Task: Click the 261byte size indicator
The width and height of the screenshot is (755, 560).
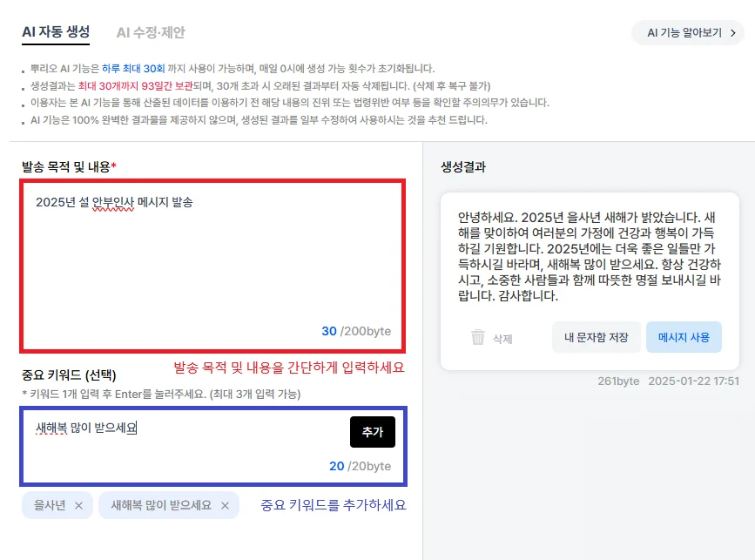Action: click(x=618, y=381)
